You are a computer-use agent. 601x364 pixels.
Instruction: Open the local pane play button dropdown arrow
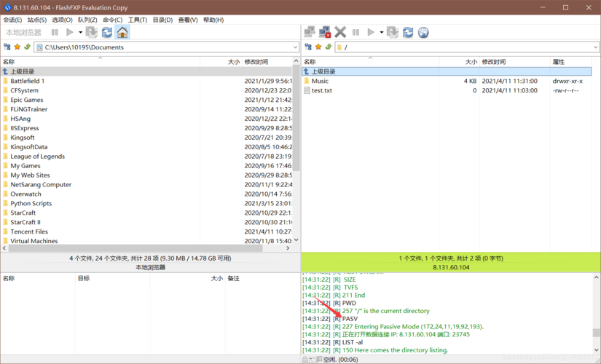click(80, 33)
